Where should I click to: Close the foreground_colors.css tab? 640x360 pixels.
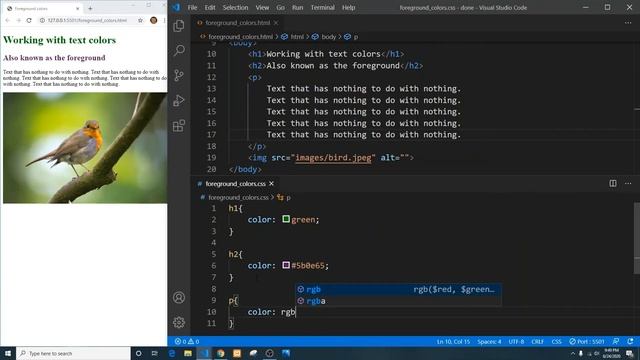click(x=271, y=184)
